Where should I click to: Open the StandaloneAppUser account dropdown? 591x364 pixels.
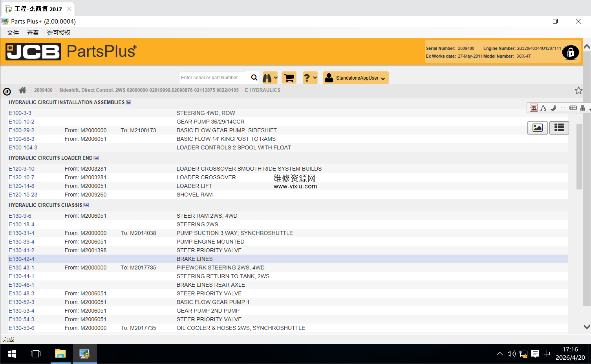point(356,78)
